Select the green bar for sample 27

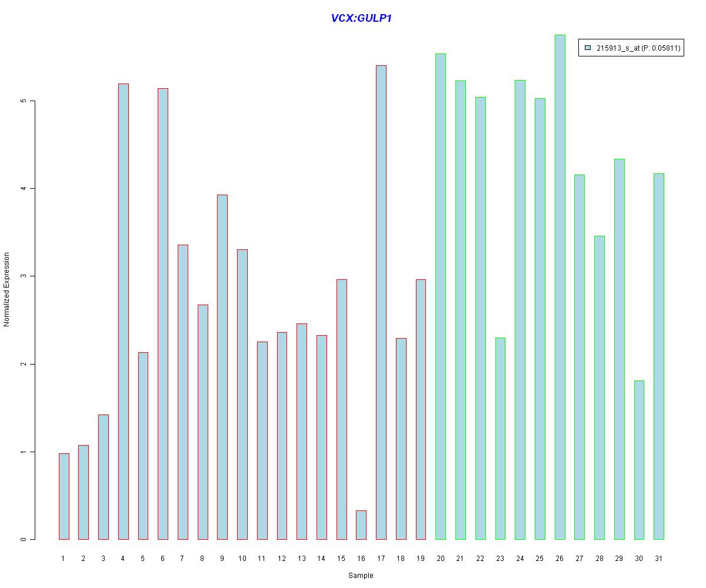(579, 357)
